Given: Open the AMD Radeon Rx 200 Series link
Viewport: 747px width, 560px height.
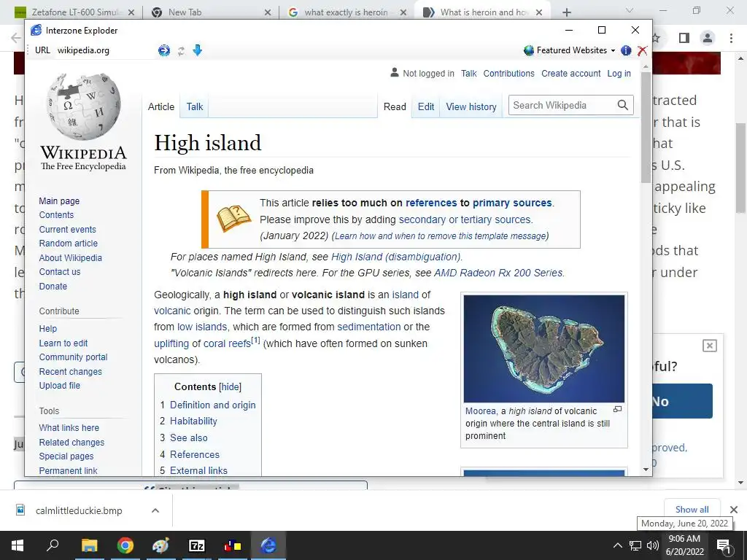Looking at the screenshot, I should pos(498,273).
